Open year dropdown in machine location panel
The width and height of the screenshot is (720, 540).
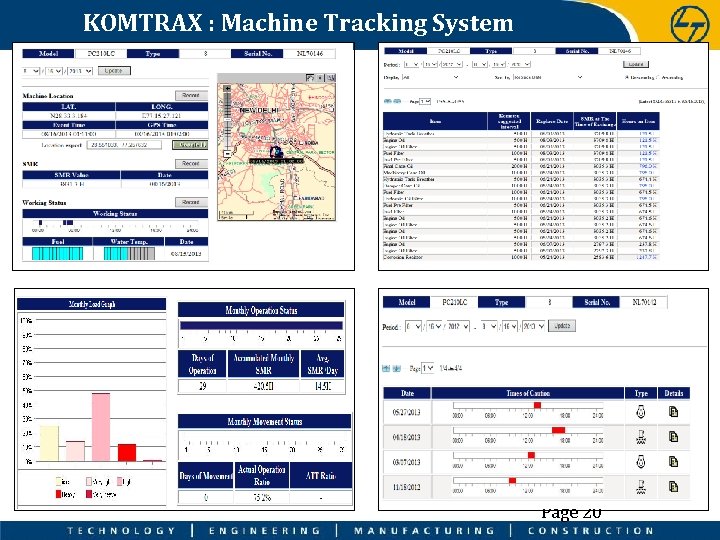[x=80, y=71]
